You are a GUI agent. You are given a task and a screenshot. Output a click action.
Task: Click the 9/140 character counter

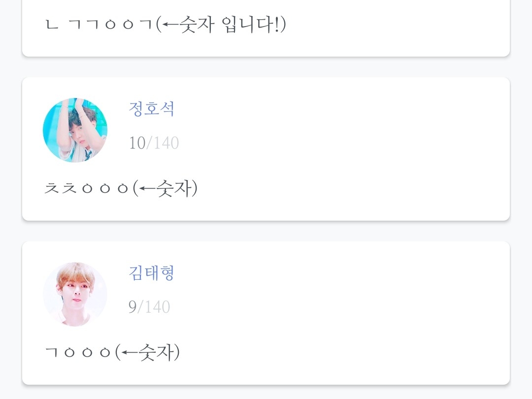[149, 307]
